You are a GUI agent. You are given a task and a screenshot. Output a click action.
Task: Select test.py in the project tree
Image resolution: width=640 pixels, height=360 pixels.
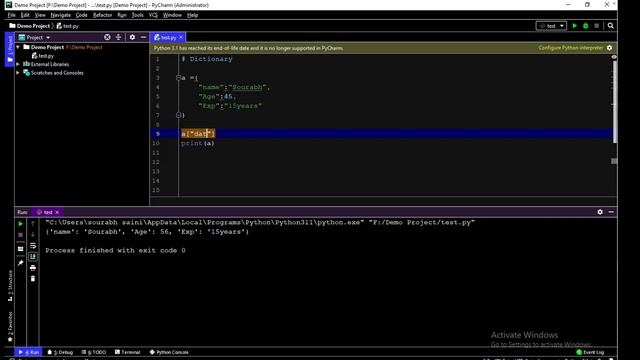pyautogui.click(x=43, y=56)
